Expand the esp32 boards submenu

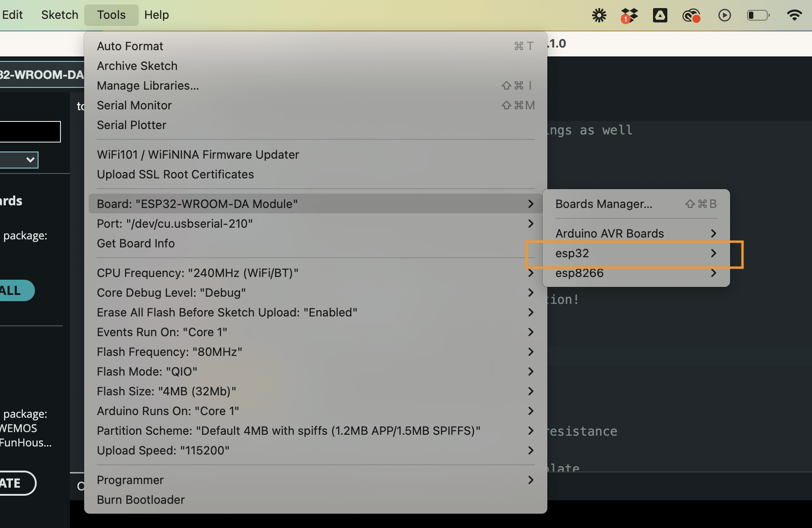coord(636,253)
